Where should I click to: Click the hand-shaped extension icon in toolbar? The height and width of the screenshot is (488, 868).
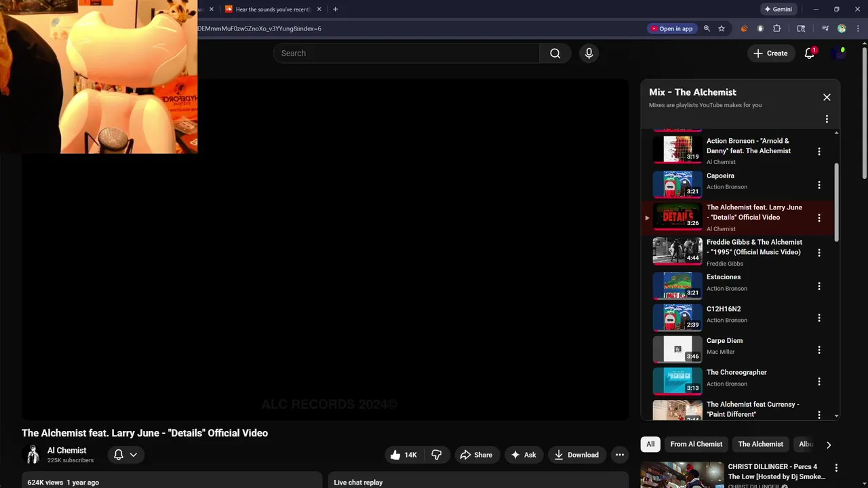[760, 28]
